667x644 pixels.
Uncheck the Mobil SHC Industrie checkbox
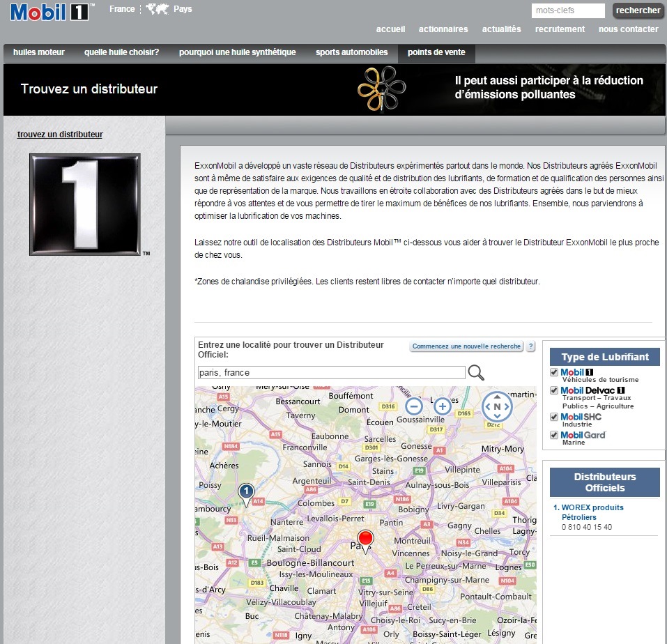coord(554,417)
